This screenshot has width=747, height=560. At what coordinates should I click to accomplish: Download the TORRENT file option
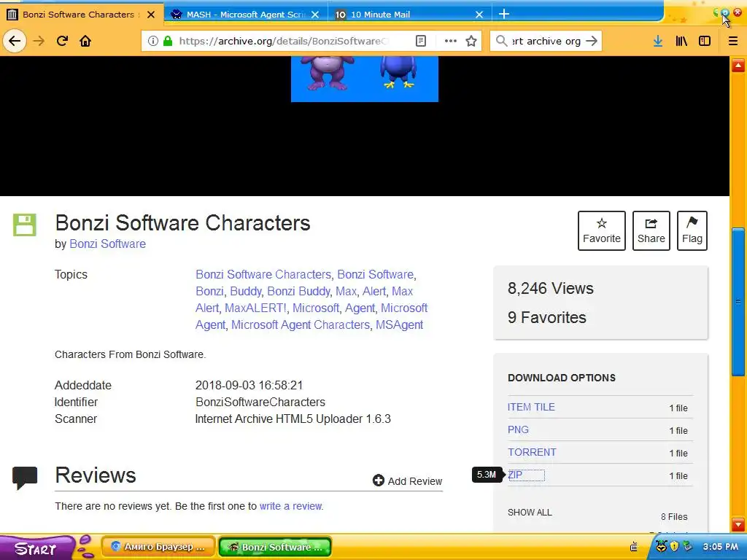532,452
